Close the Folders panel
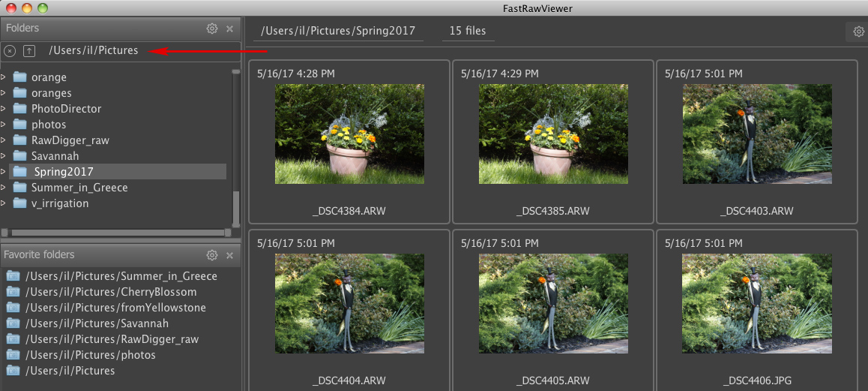Image resolution: width=868 pixels, height=391 pixels. click(x=229, y=29)
